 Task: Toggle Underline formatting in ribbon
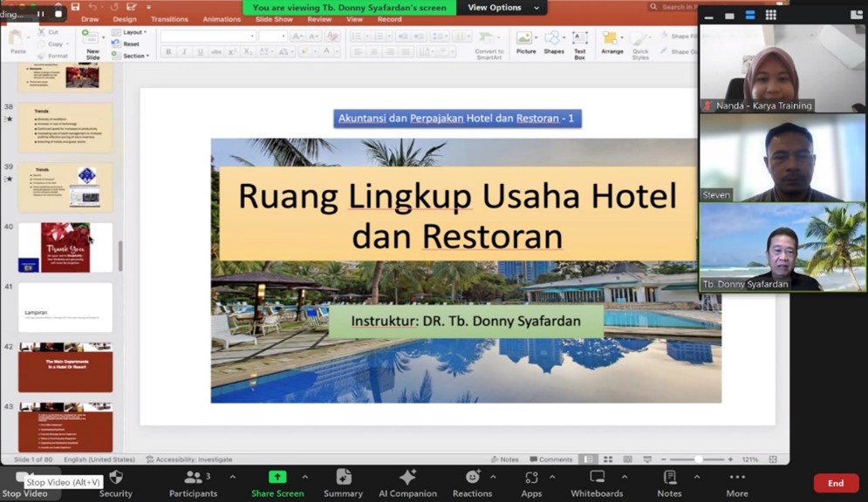tap(200, 51)
